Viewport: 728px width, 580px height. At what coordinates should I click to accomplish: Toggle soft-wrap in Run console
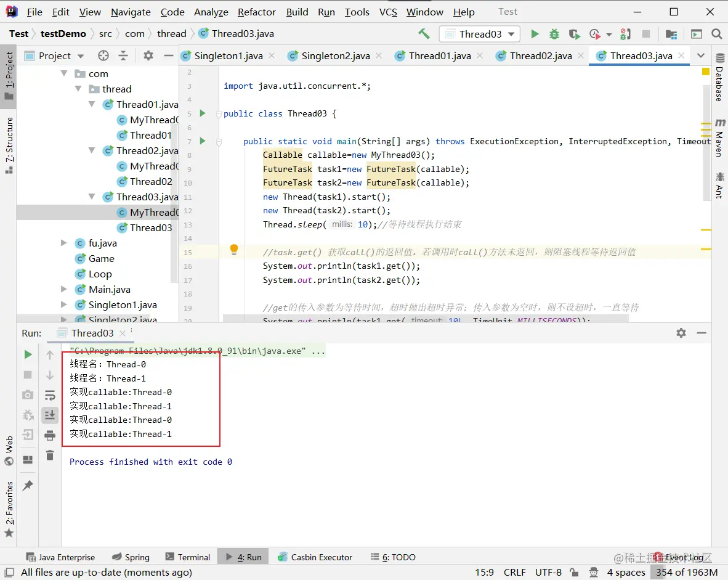(x=50, y=395)
